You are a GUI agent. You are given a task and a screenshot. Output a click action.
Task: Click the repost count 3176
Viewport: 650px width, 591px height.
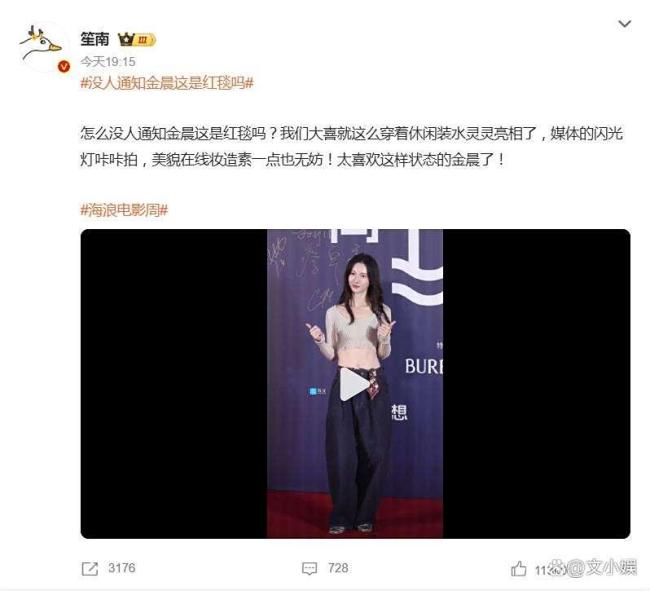click(122, 568)
